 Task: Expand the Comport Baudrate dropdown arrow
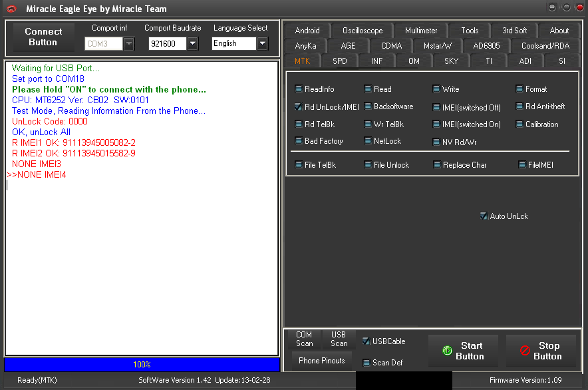tap(192, 43)
